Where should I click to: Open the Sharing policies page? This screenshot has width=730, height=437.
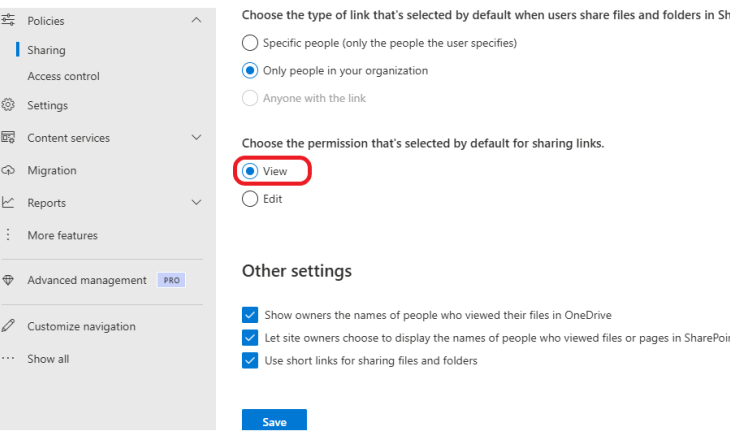click(x=46, y=50)
